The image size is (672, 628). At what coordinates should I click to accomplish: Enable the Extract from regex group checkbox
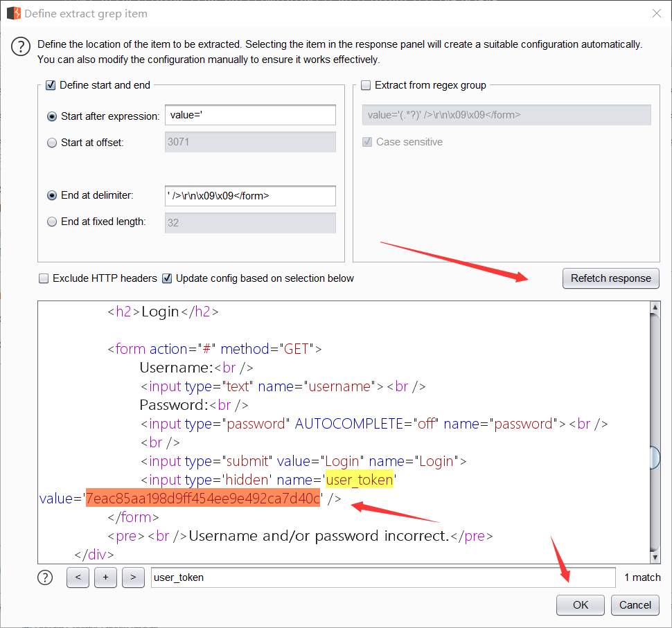click(x=366, y=85)
